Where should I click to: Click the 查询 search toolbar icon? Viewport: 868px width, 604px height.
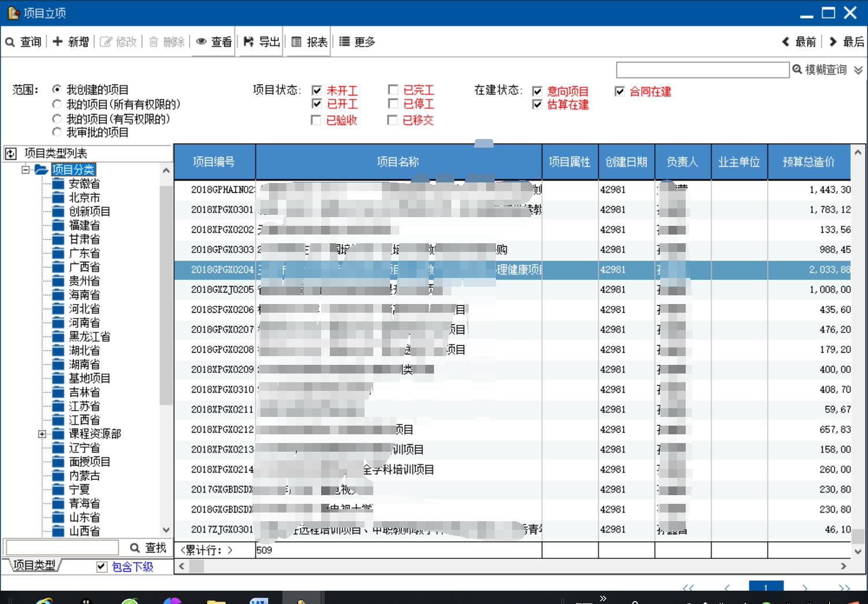(x=10, y=42)
